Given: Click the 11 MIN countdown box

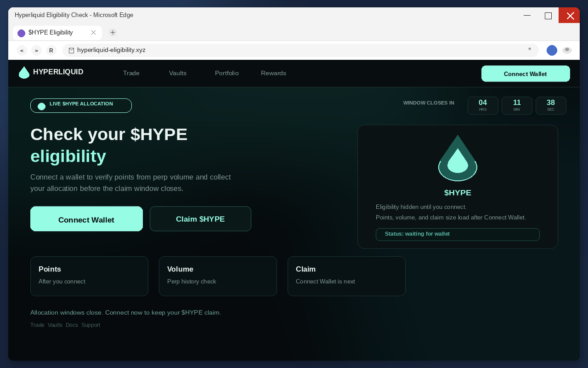Looking at the screenshot, I should [517, 105].
